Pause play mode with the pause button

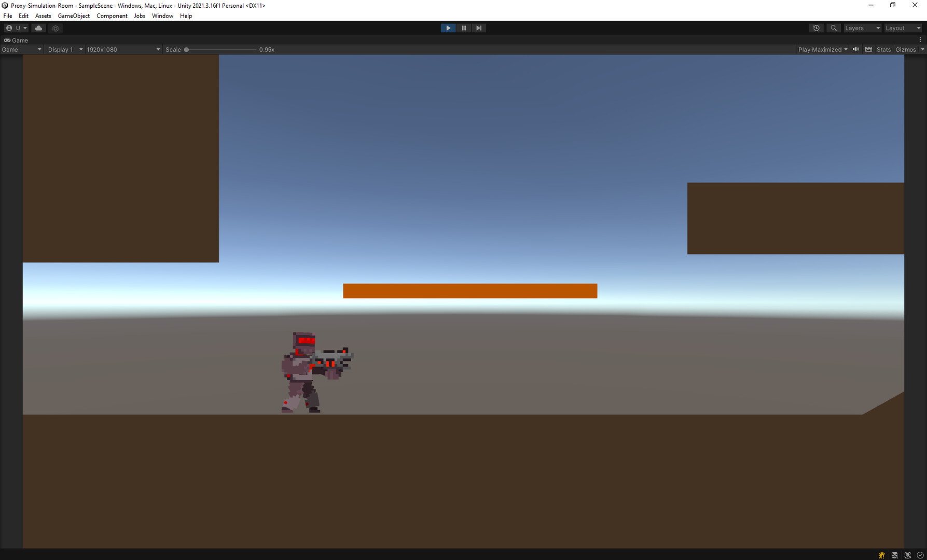463,27
